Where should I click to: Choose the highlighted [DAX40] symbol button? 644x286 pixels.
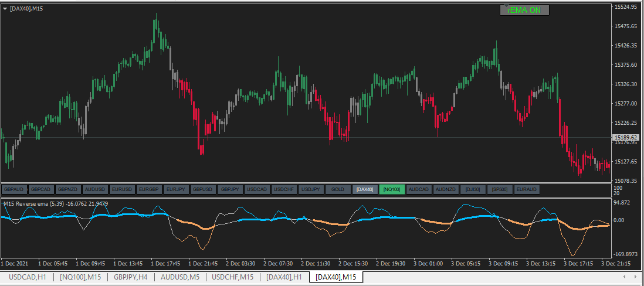coord(365,189)
